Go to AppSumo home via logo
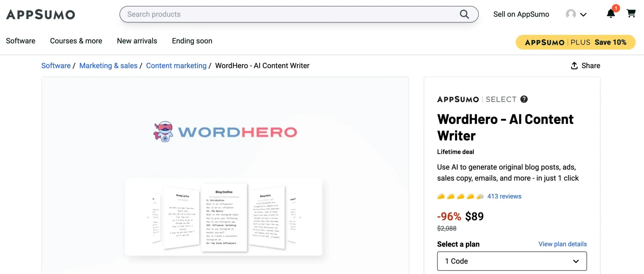The height and width of the screenshot is (274, 644). (41, 14)
